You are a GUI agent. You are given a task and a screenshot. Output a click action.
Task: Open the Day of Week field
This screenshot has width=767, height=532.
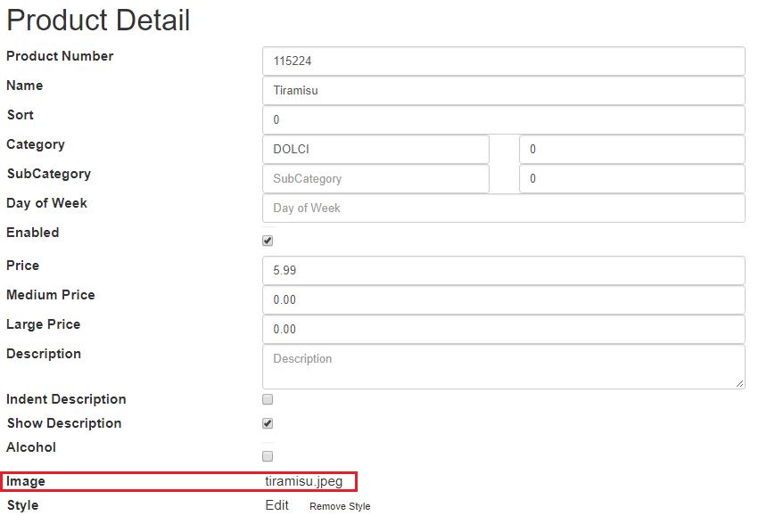click(504, 208)
